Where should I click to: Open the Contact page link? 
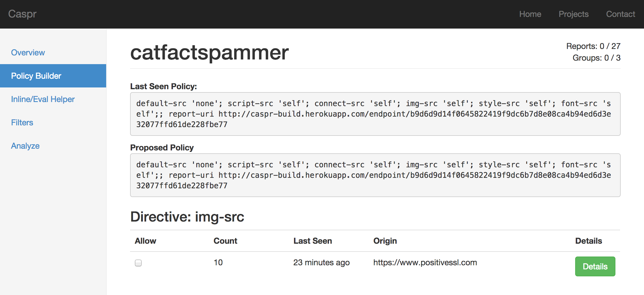(620, 14)
